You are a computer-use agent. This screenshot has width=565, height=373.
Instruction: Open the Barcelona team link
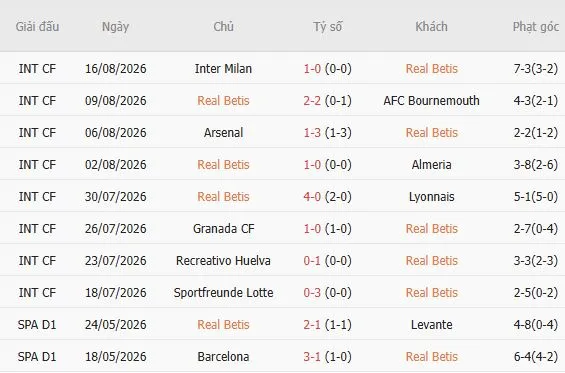click(223, 357)
